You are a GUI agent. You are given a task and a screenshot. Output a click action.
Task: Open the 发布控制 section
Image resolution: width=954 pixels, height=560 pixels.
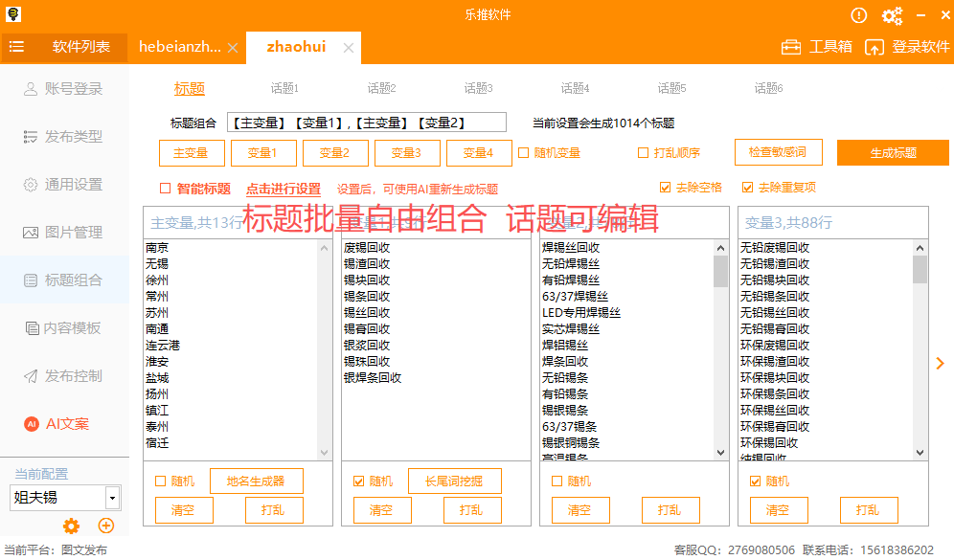coord(64,374)
